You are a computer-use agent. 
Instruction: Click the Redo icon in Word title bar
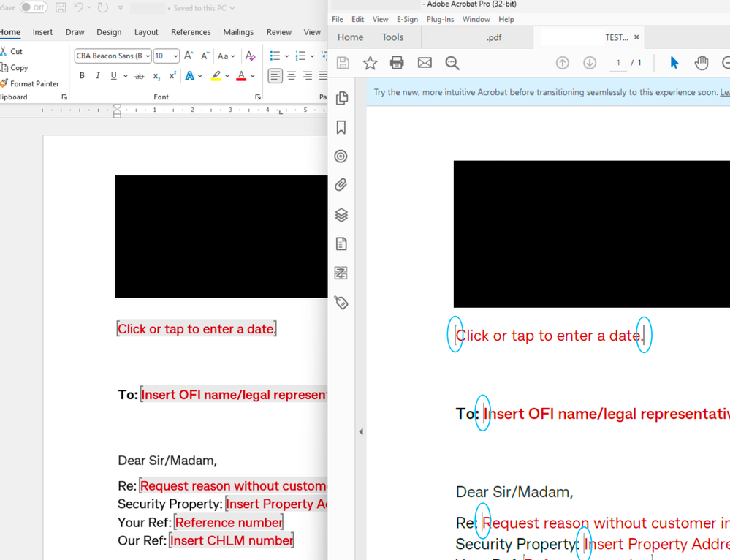[x=103, y=7]
